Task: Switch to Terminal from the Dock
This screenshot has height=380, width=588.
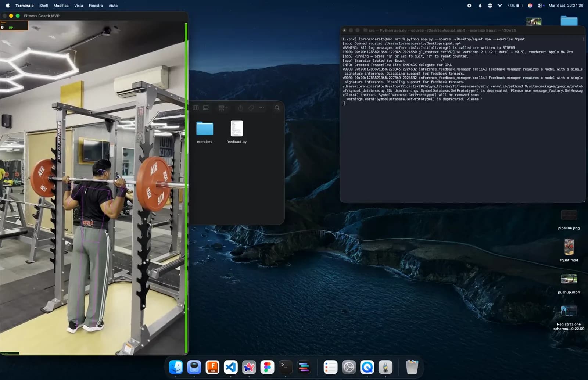Action: click(x=286, y=367)
